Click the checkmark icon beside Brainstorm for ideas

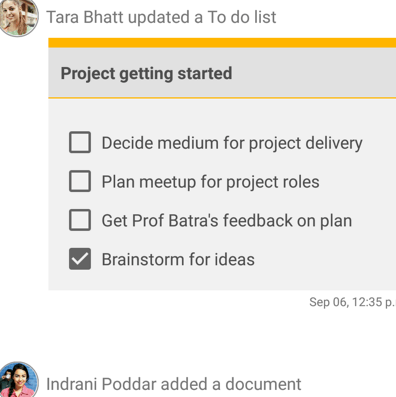[x=80, y=259]
